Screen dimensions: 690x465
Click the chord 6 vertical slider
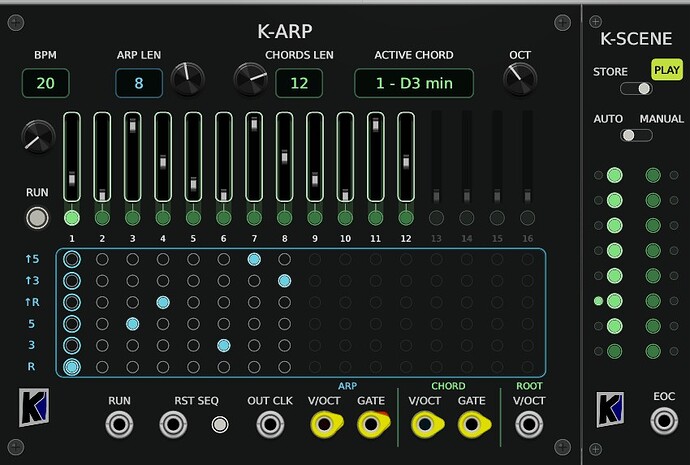pos(224,157)
